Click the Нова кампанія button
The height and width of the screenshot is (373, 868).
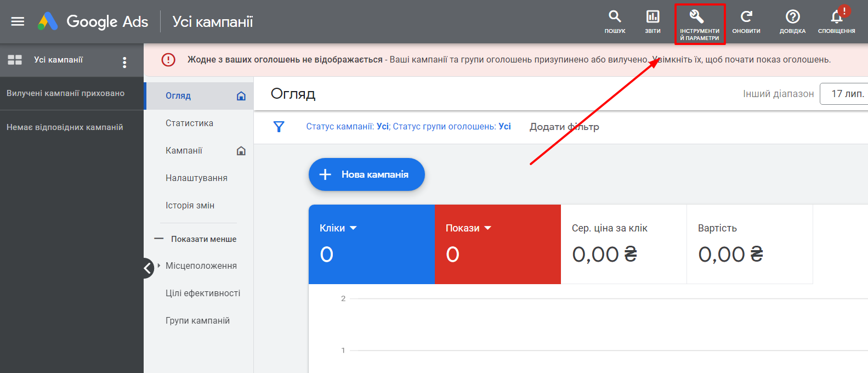366,174
